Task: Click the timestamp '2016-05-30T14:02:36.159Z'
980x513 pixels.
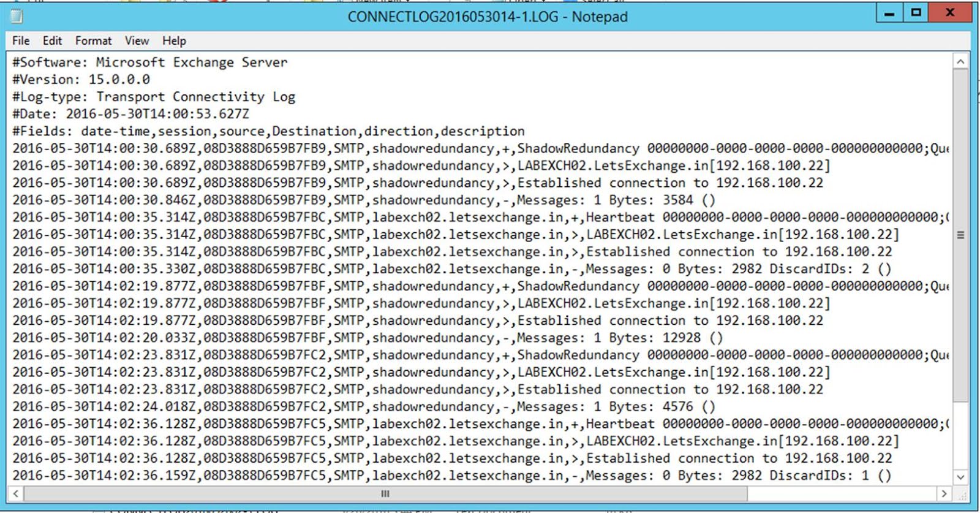Action: tap(104, 475)
